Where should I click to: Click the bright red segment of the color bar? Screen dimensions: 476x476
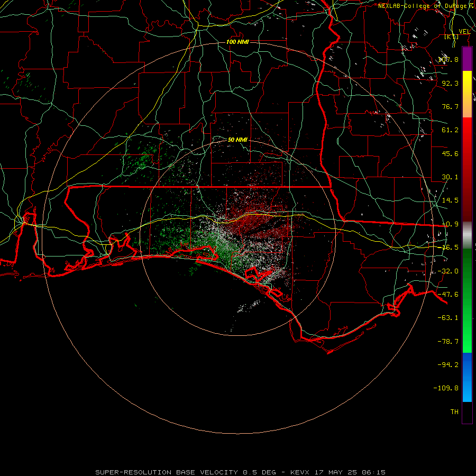pos(467,135)
